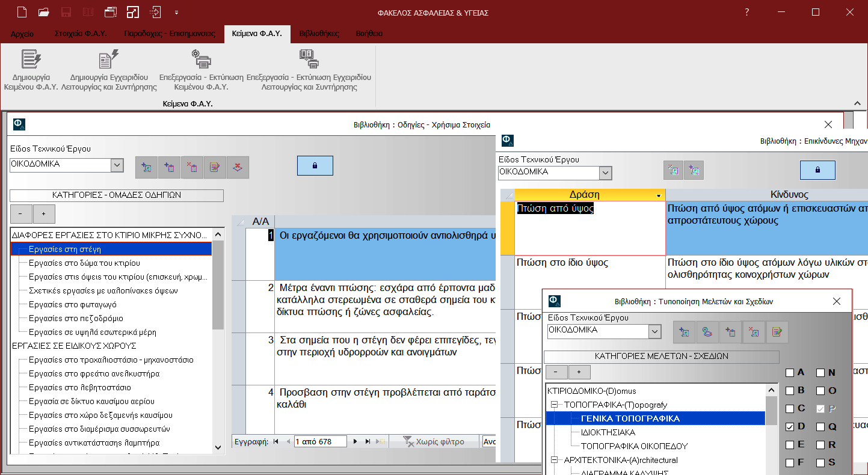868x475 pixels.
Task: Click the Χωρίς φίλτρο filter button
Action: (x=433, y=442)
